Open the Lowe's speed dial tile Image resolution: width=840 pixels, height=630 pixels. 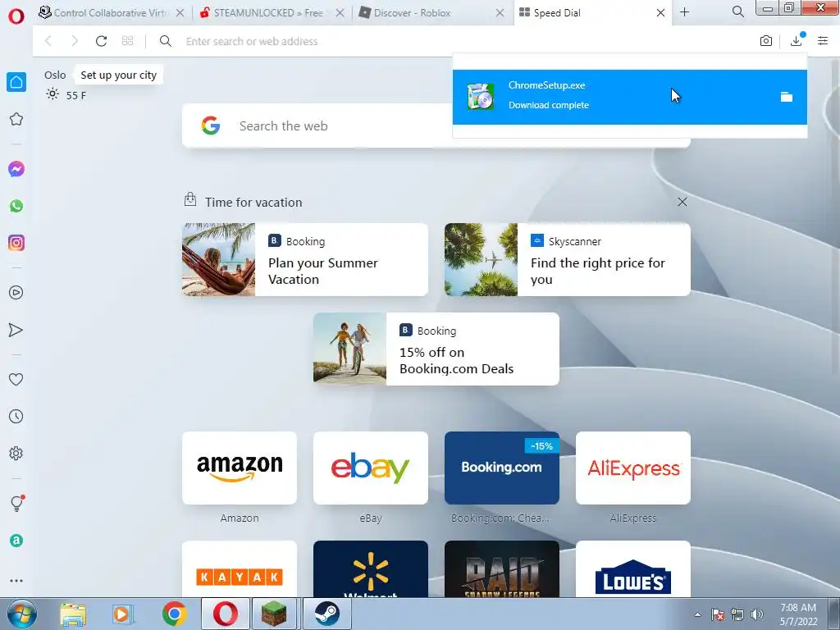(633, 569)
